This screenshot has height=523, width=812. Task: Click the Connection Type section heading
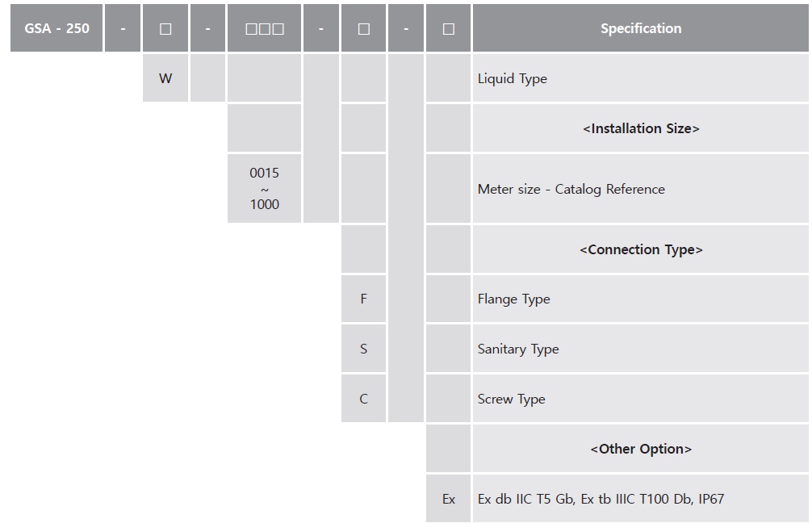641,249
